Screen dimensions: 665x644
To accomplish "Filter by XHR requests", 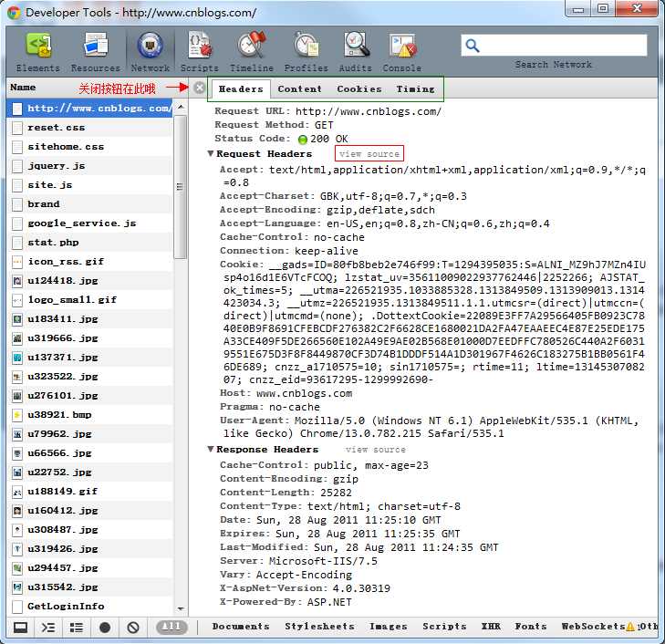I will 491,626.
